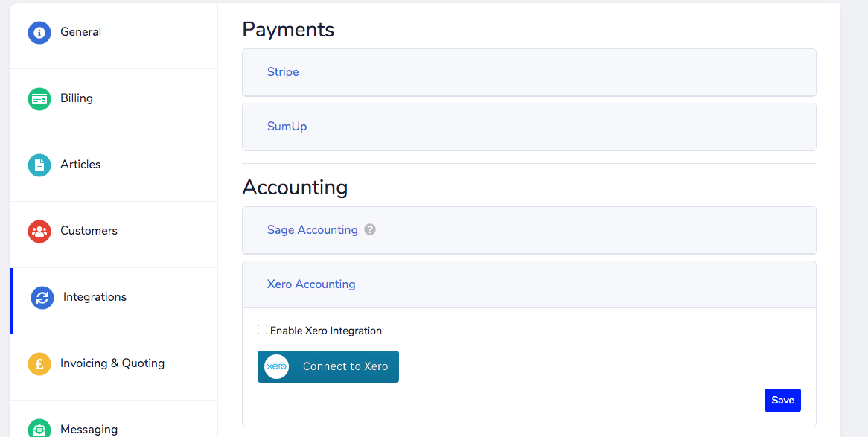Screen dimensions: 868x437
Task: Collapse the Xero Accounting panel
Action: (x=529, y=284)
